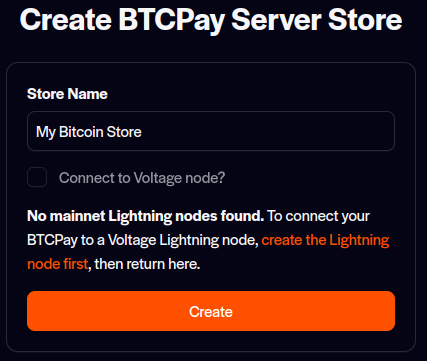This screenshot has width=427, height=361.
Task: Select the 'Connect to Voltage node?' label text
Action: tap(142, 178)
